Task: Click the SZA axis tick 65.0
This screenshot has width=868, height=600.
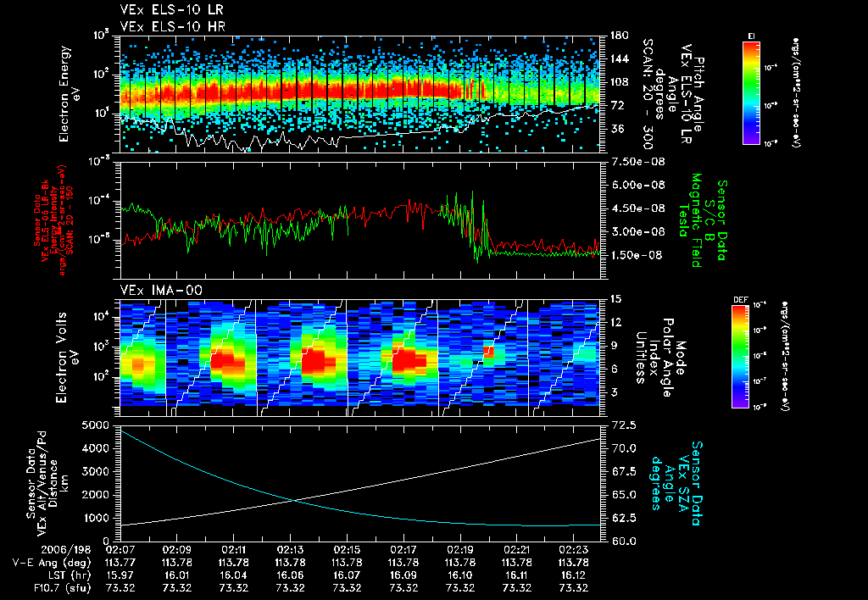Action: pyautogui.click(x=623, y=495)
